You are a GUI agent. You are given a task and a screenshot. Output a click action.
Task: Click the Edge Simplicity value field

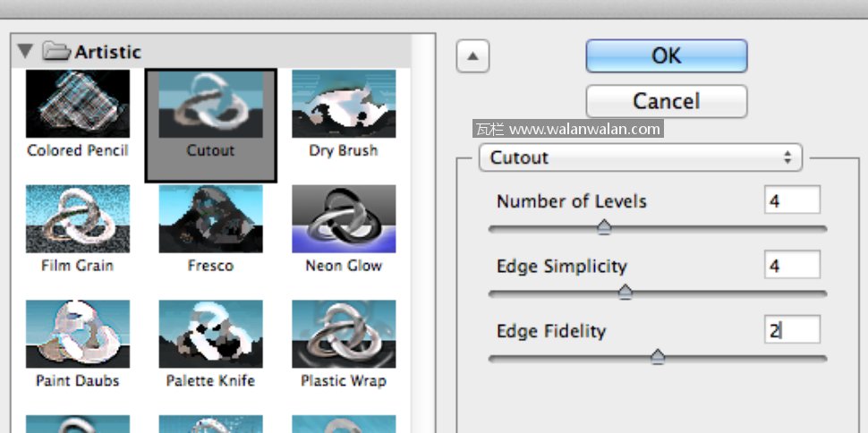pos(792,265)
